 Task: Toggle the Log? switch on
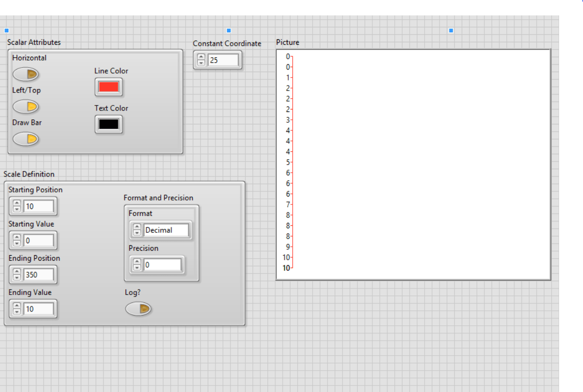point(138,308)
